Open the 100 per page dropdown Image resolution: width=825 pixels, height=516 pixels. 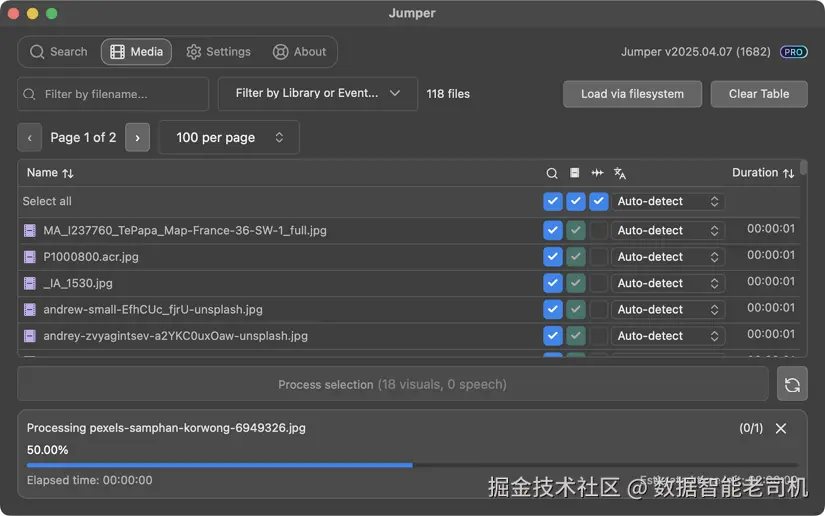(229, 137)
